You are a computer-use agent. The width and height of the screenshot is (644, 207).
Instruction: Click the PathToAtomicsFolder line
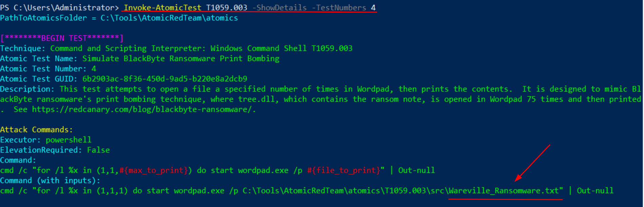(x=119, y=18)
